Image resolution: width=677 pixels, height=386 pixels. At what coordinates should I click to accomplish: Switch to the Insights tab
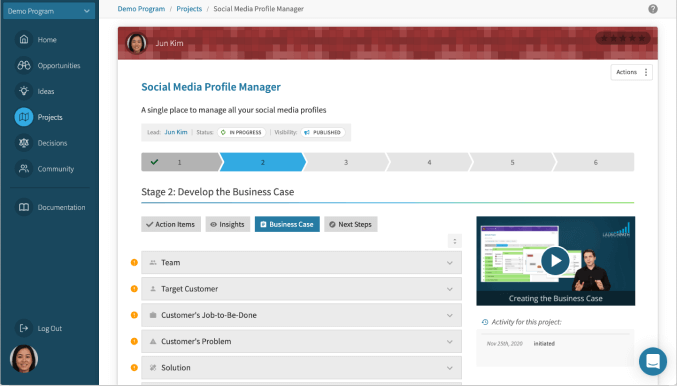pos(228,224)
